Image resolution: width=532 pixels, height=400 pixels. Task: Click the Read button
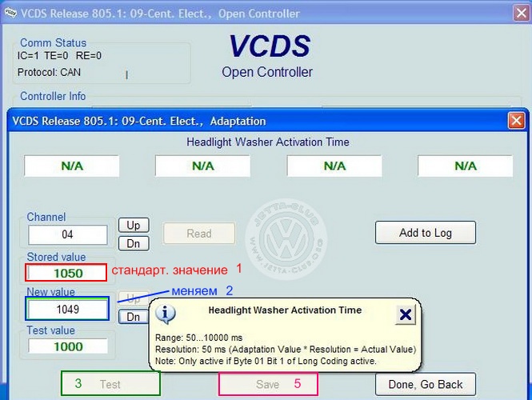coord(199,234)
